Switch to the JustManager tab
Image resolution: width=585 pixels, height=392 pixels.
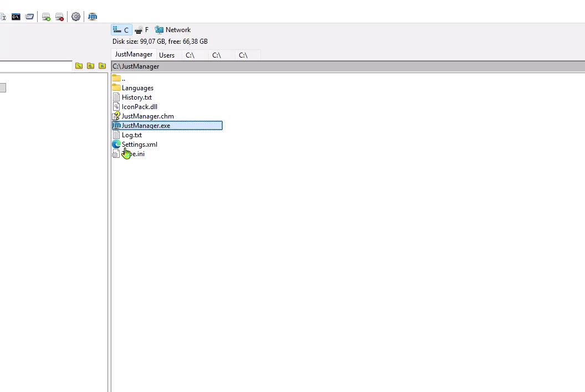tap(134, 54)
